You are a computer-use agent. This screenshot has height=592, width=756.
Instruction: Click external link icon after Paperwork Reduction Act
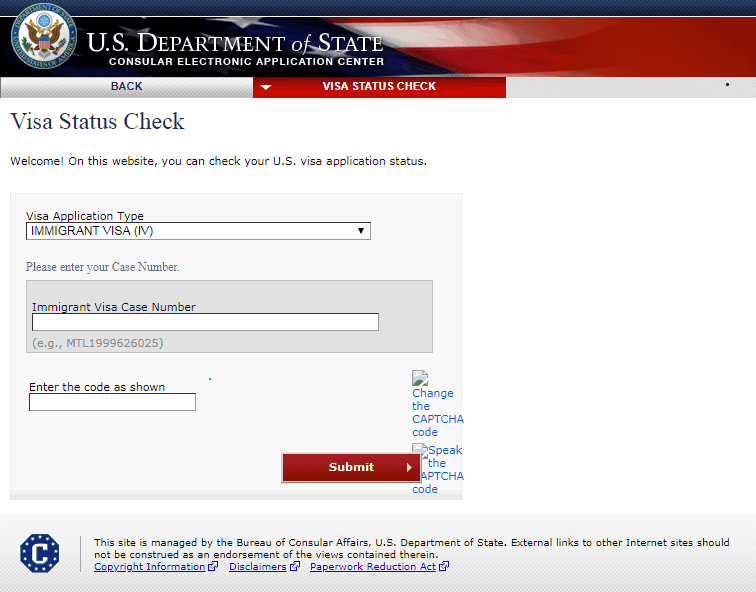coord(444,567)
